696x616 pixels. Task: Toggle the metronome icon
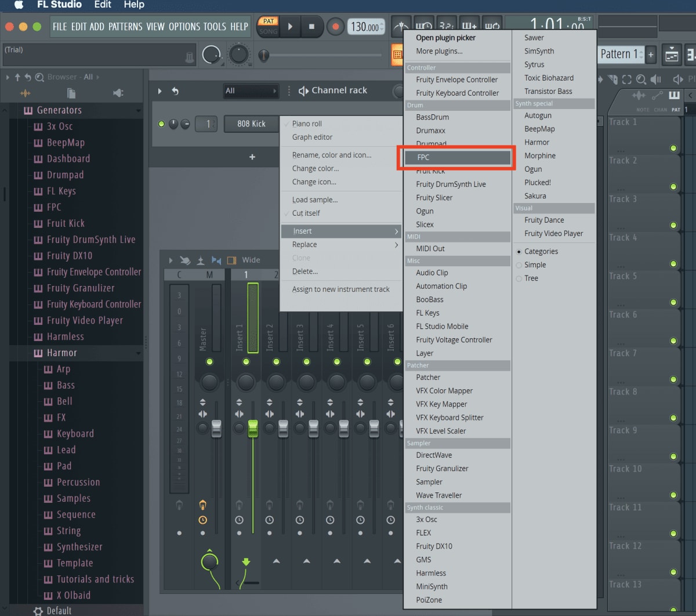(x=401, y=27)
